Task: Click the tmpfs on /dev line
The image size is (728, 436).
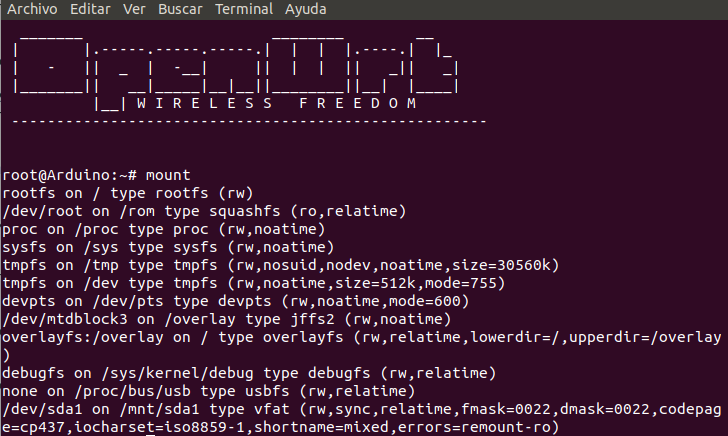Action: [232, 282]
